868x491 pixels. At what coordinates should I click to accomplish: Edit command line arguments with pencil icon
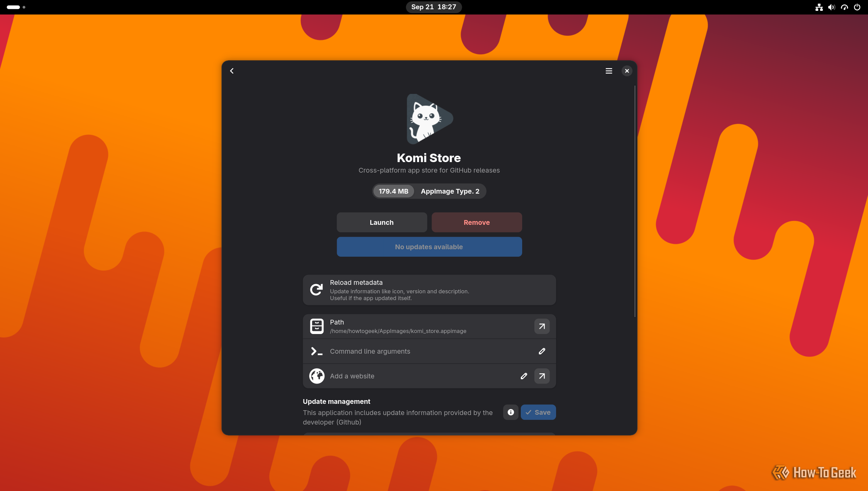pyautogui.click(x=542, y=351)
